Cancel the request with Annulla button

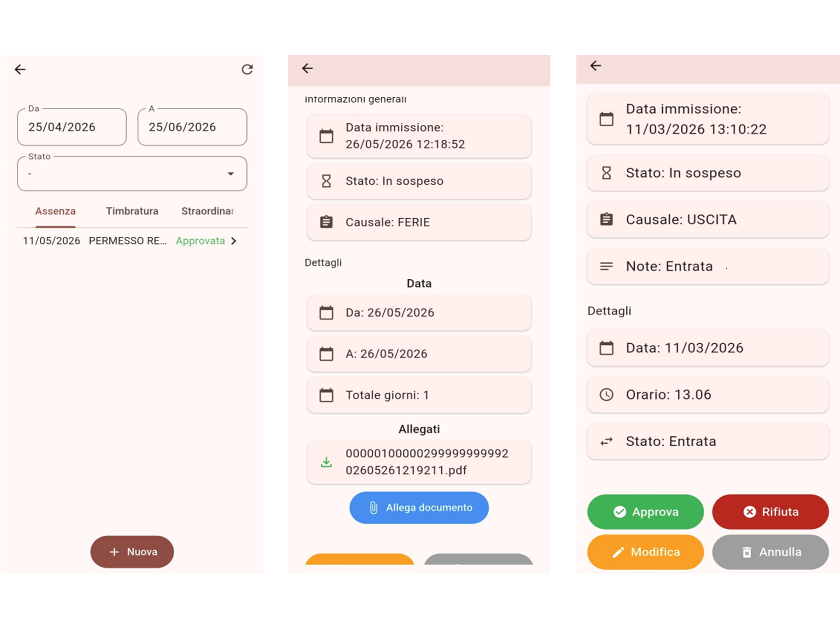(x=770, y=552)
